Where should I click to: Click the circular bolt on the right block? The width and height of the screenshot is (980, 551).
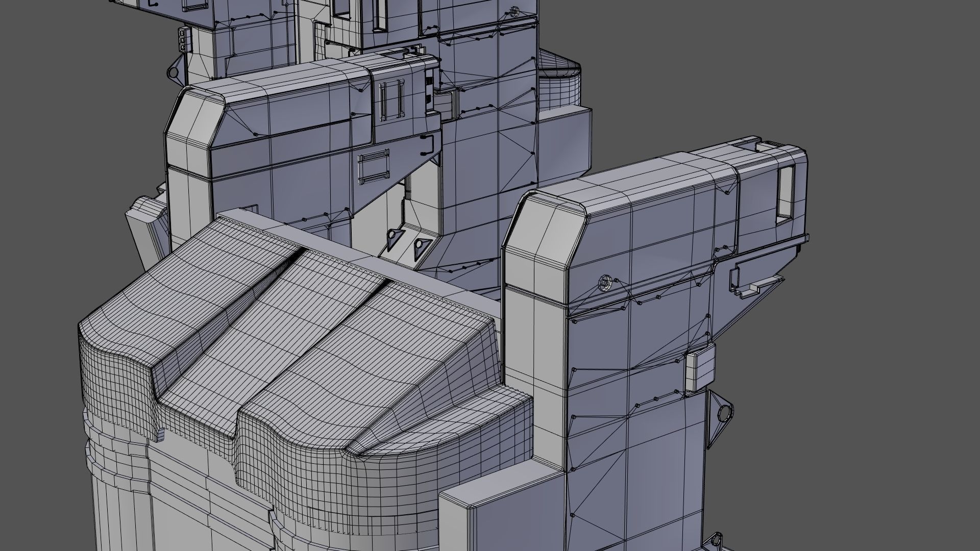(x=605, y=282)
